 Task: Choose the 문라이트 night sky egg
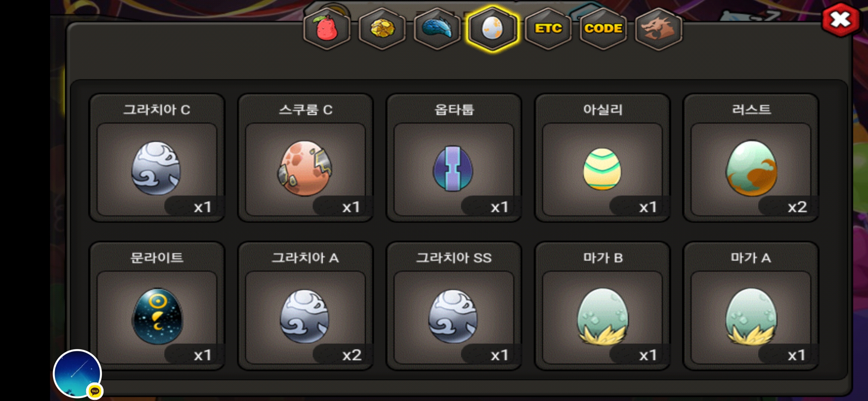[157, 306]
